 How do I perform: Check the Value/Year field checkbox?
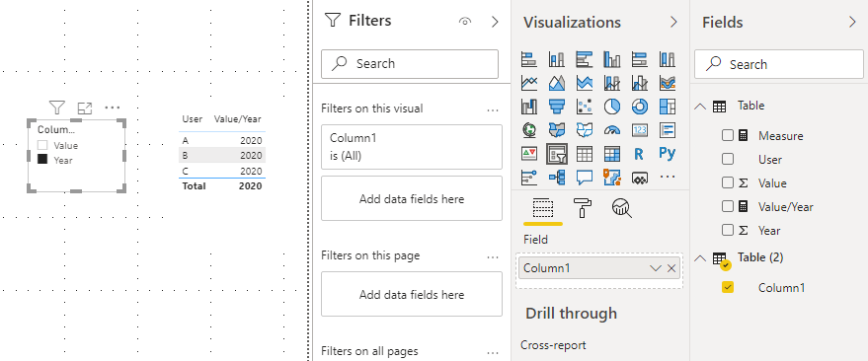pos(728,207)
